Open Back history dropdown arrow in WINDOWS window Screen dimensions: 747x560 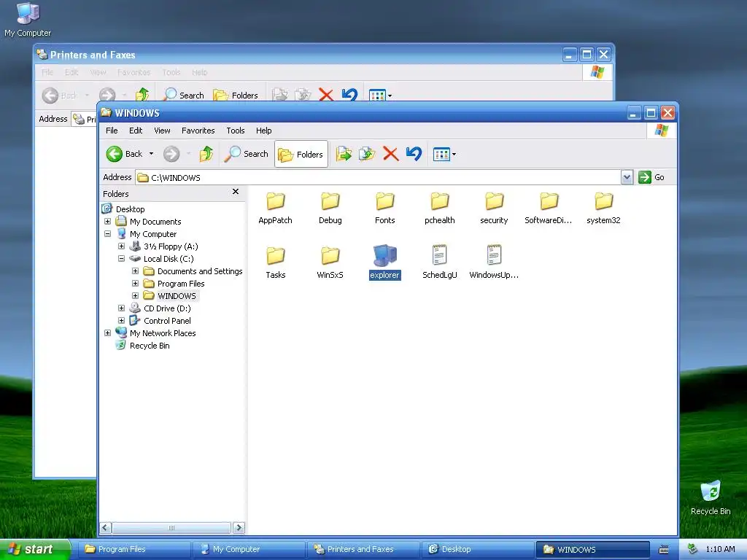pos(152,154)
